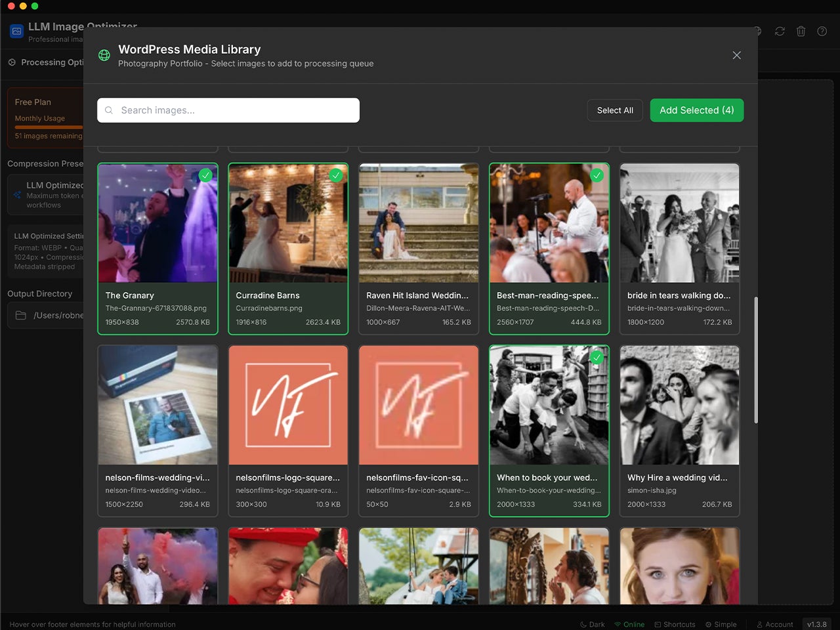840x630 pixels.
Task: Click Curradinebarns.png filename text
Action: coord(269,308)
